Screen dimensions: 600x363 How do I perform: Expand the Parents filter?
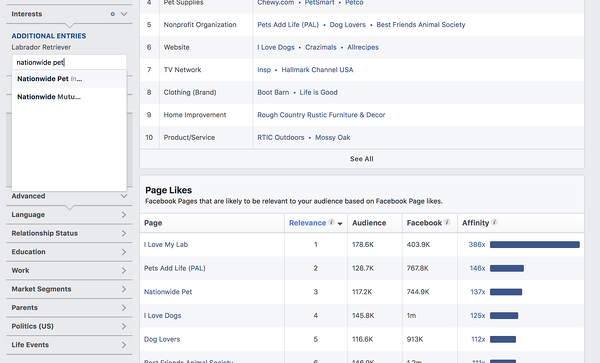(x=69, y=308)
